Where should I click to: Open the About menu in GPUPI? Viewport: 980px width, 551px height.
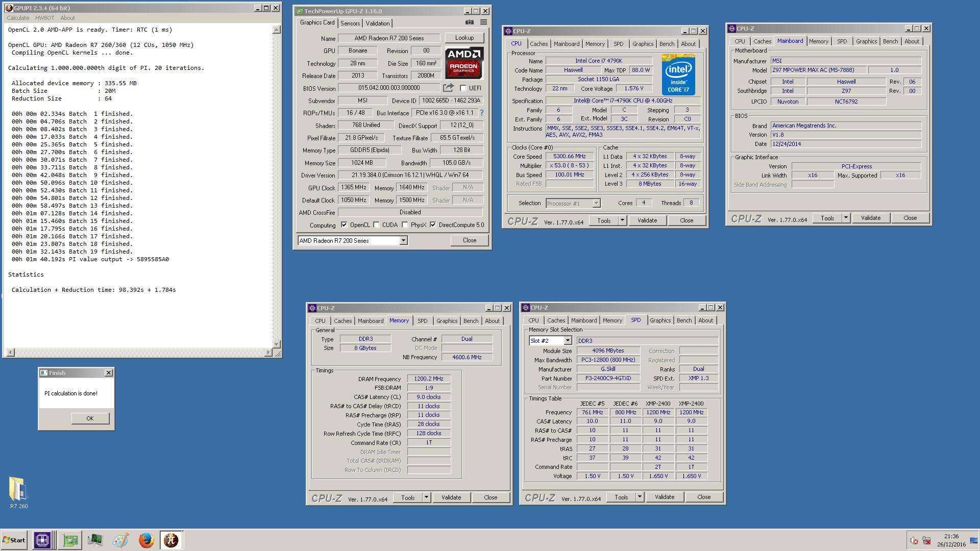(x=67, y=18)
